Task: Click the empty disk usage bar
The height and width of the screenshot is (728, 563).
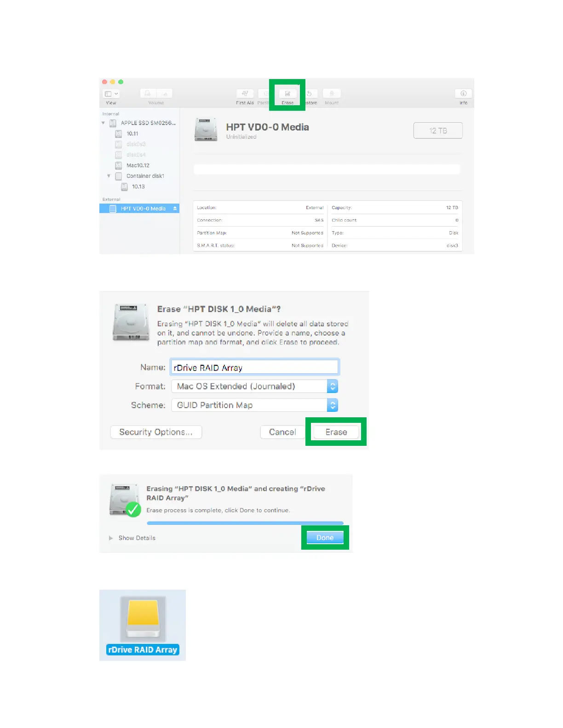Action: click(x=327, y=169)
